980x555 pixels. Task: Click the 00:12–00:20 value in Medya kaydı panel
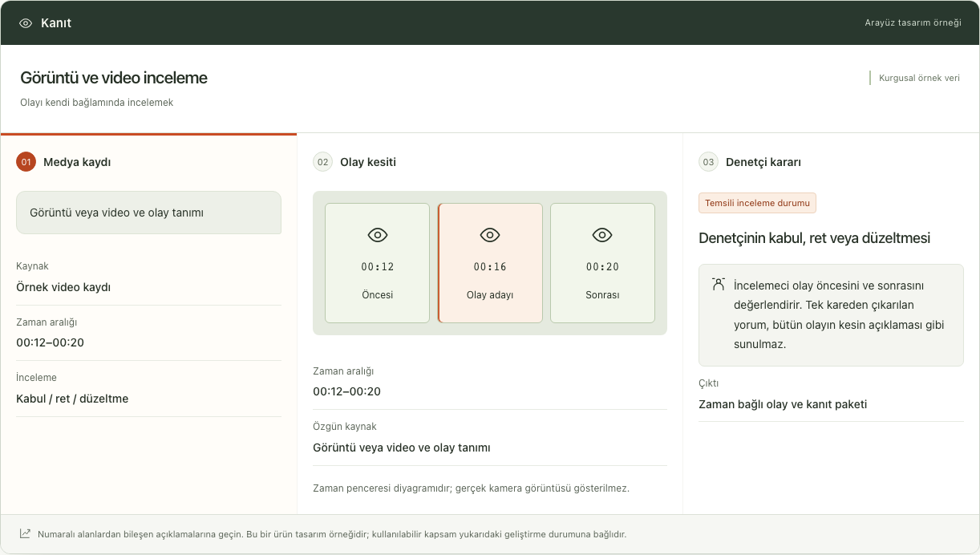[x=50, y=342]
